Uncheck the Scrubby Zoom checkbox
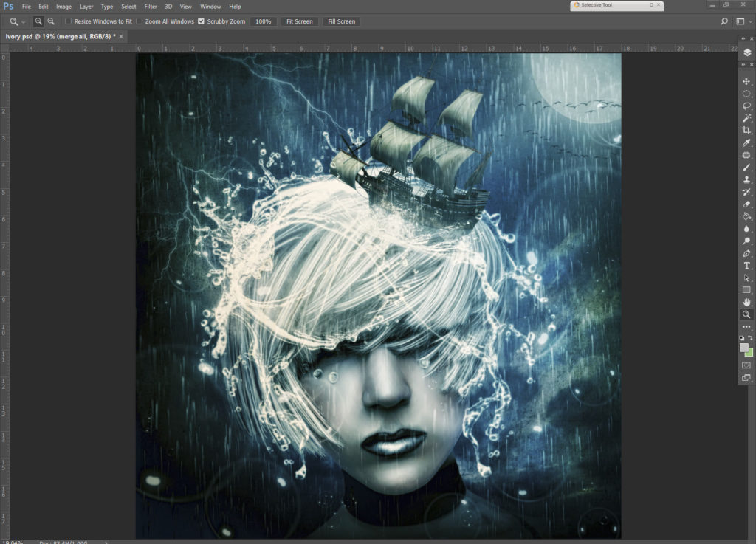The image size is (756, 544). coord(201,21)
